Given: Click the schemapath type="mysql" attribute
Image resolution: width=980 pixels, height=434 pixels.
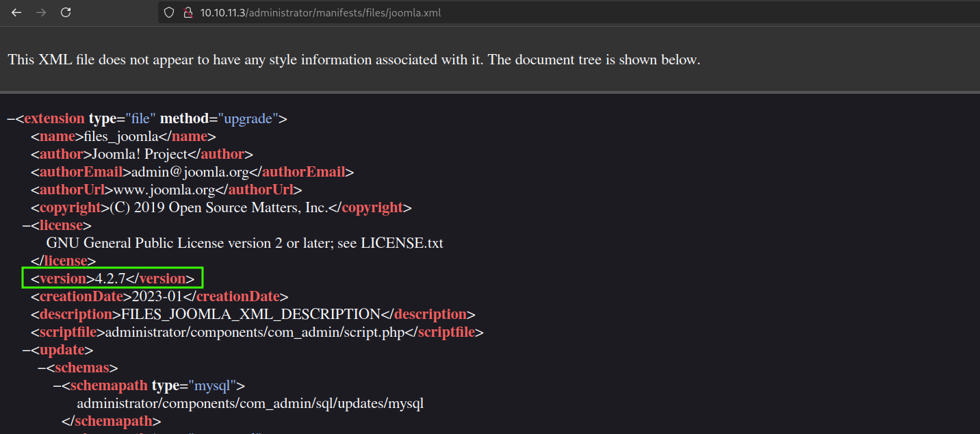Looking at the screenshot, I should coord(194,385).
